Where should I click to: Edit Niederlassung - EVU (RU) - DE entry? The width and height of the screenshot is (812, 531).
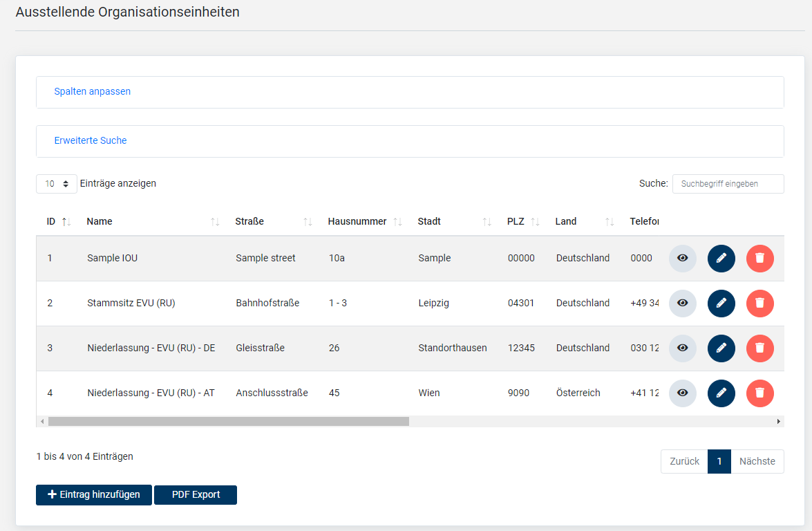721,348
